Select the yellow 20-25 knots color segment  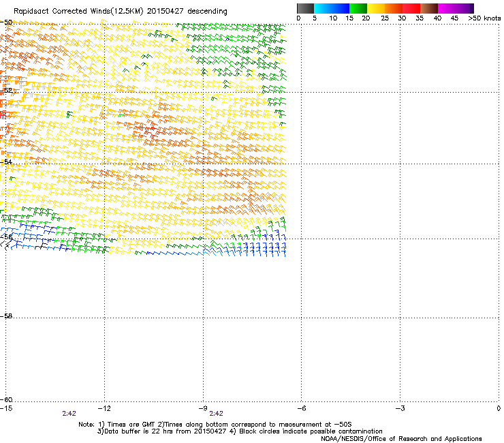376,8
